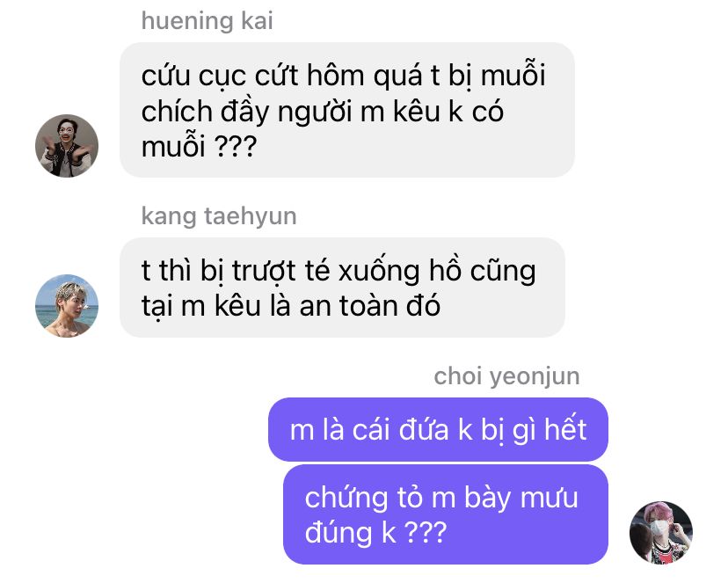Viewport: 728px width, 583px height.
Task: Click the sender name "huening kai"
Action: pos(207,21)
